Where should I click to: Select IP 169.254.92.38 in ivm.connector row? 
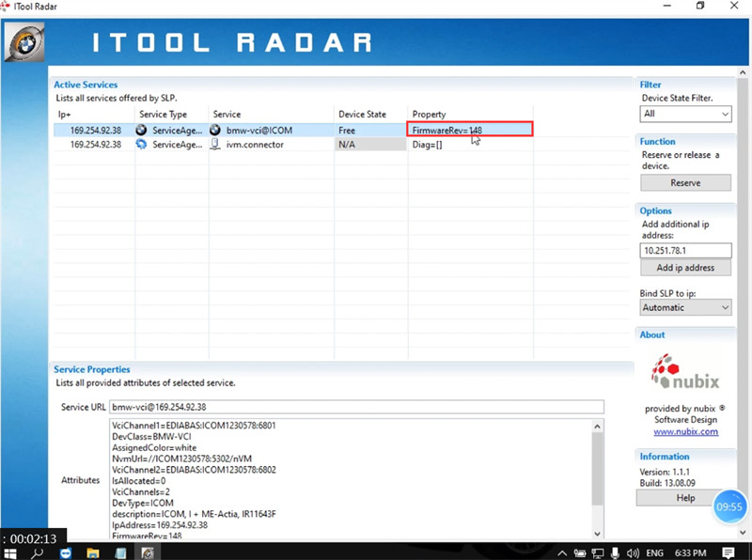[96, 145]
